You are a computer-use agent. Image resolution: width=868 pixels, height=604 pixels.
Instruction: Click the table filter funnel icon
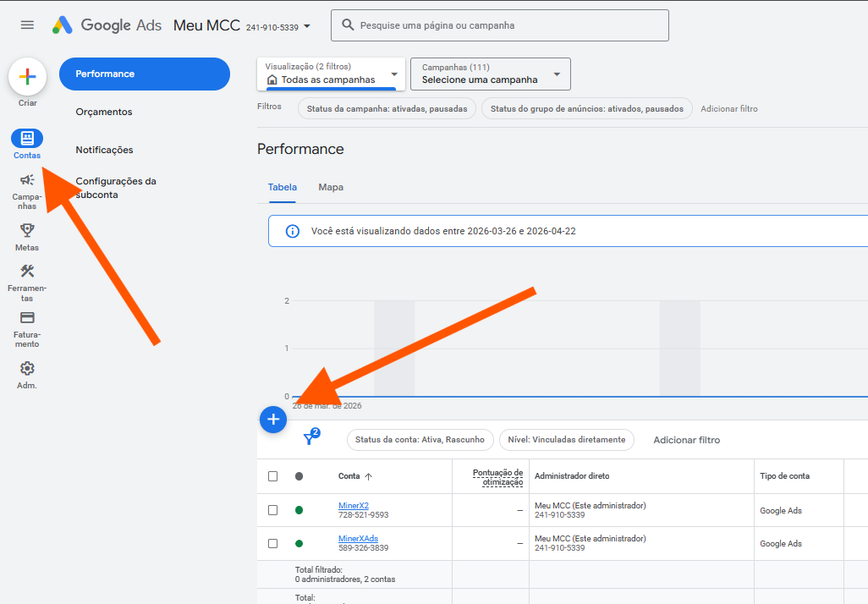click(x=310, y=438)
